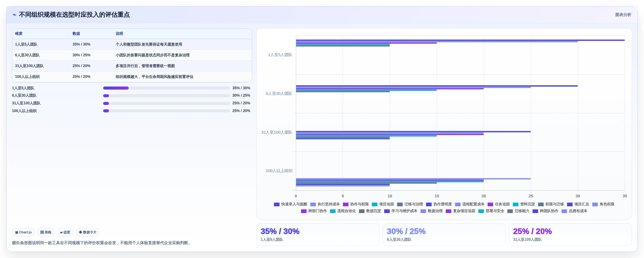Click the 15 tick on the chart x-axis
Image resolution: width=644 pixels, height=258 pixels.
click(x=437, y=196)
